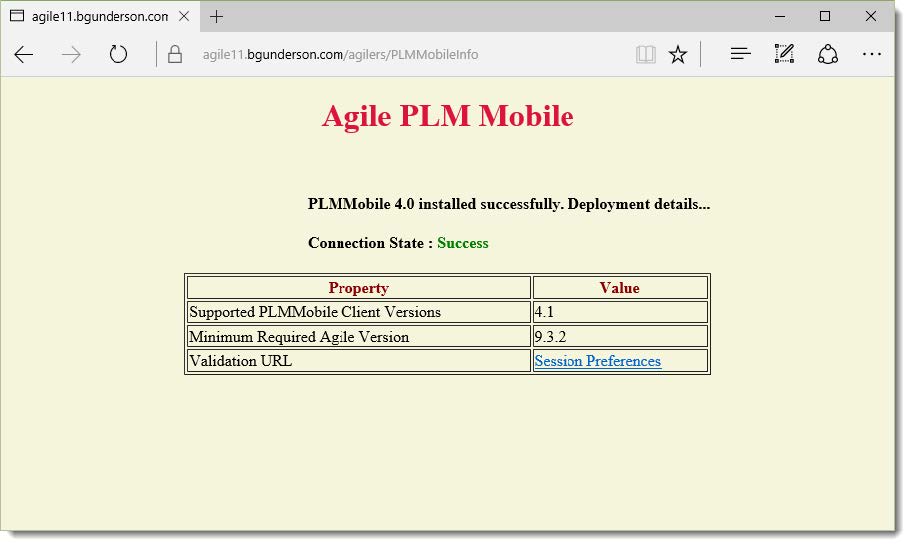Open the More actions ellipsis menu
Image resolution: width=910 pixels, height=546 pixels.
(872, 55)
